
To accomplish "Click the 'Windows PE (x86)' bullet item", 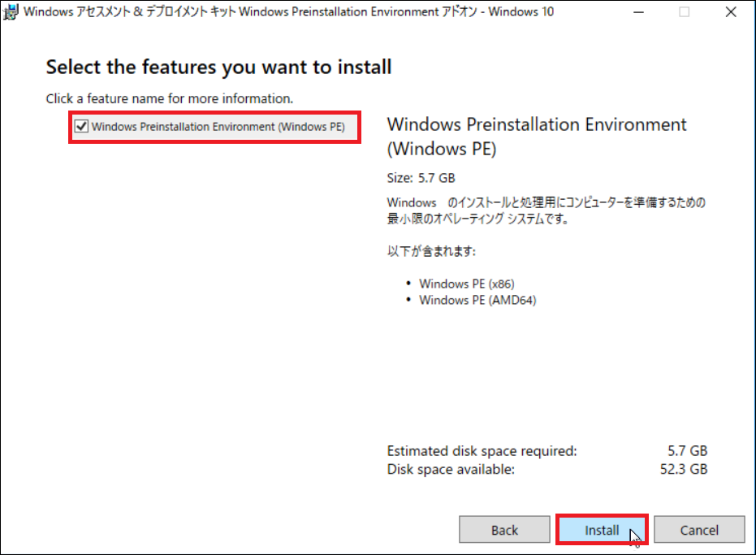I will pyautogui.click(x=466, y=284).
